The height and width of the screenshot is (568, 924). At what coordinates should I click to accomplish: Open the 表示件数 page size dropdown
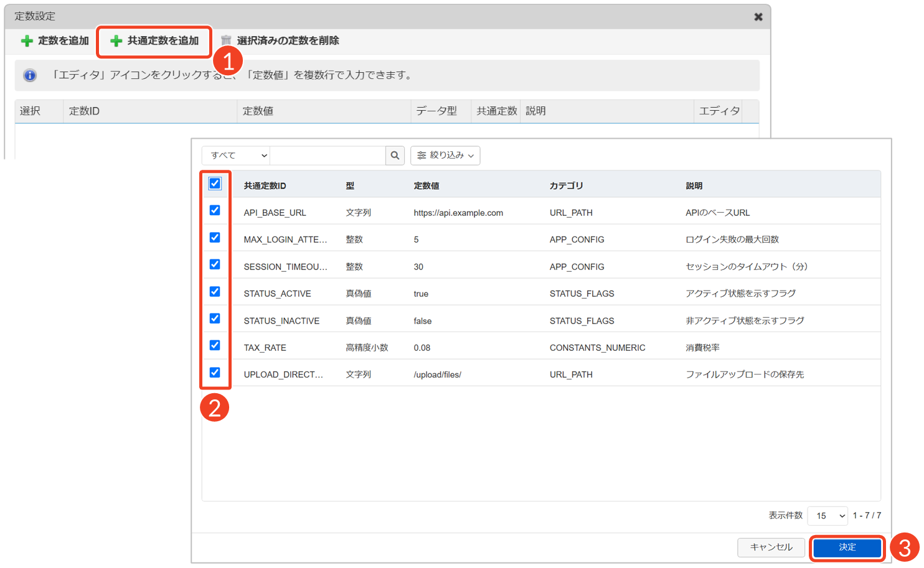(x=827, y=516)
